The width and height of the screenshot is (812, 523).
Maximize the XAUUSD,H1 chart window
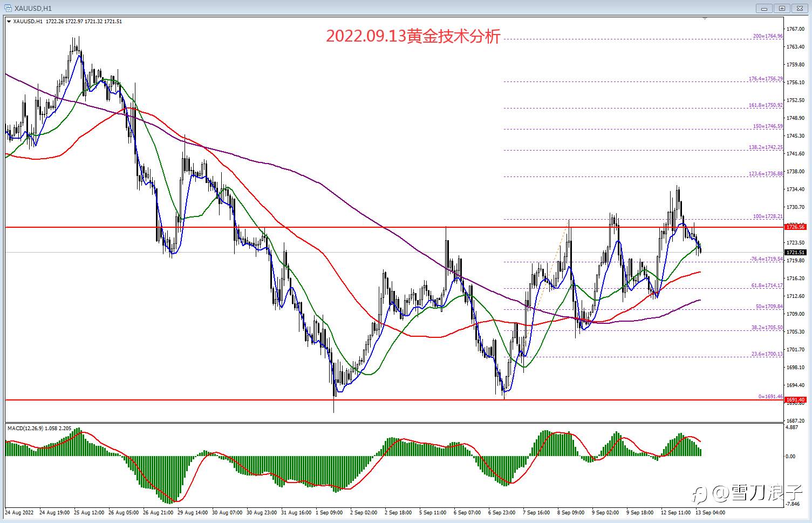coord(782,8)
